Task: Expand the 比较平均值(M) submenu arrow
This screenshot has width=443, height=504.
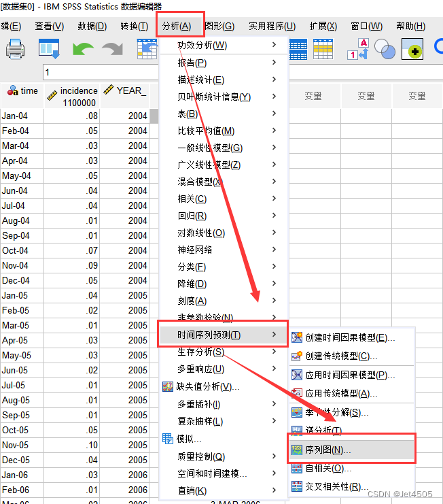Action: [274, 130]
